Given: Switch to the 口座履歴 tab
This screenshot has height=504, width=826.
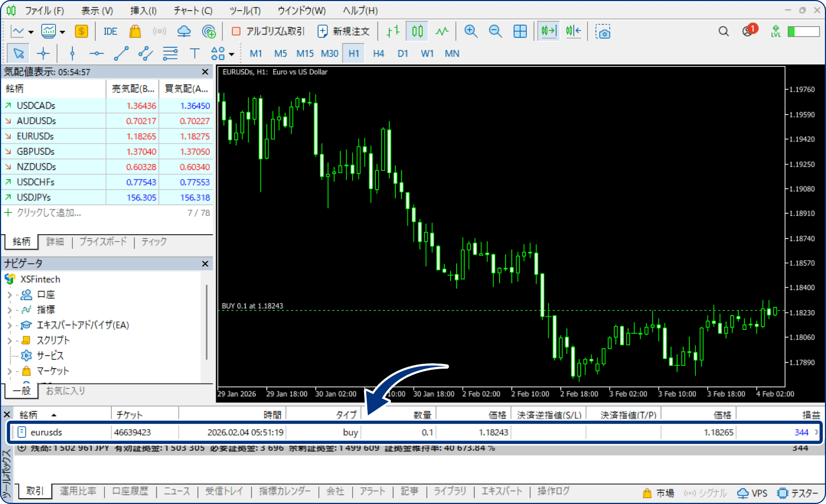Looking at the screenshot, I should (x=130, y=491).
